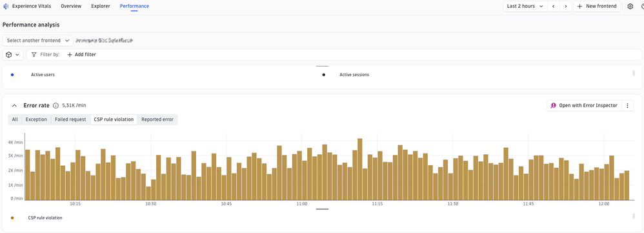Screen dimensions: 644x233
Task: Select the Exception error filter
Action: pos(36,119)
